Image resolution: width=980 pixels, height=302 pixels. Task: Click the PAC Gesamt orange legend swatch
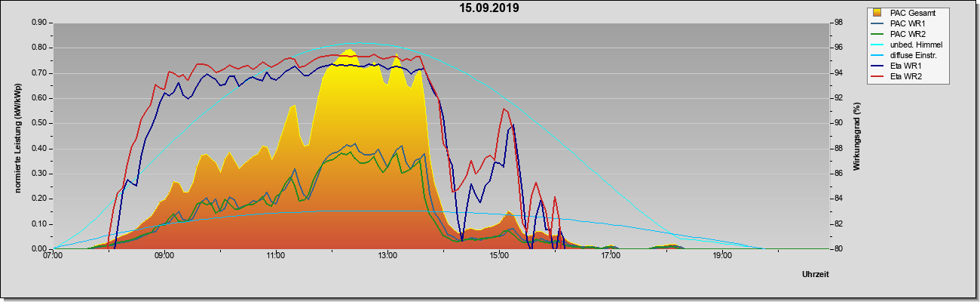(877, 13)
